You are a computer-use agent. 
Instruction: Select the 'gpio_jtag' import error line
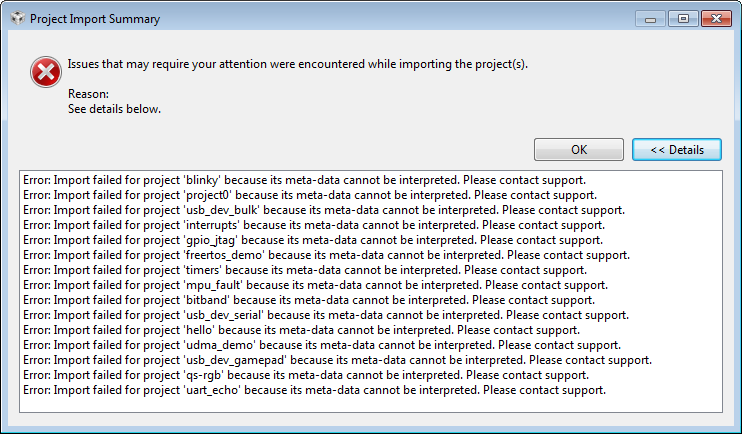point(313,240)
